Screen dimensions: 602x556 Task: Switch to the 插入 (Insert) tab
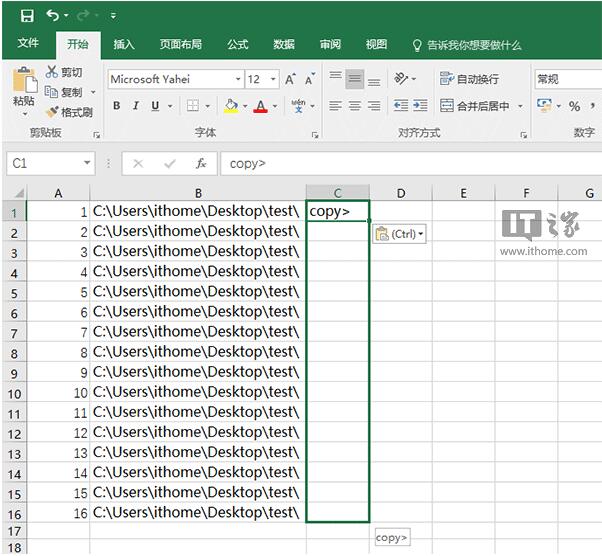click(124, 45)
